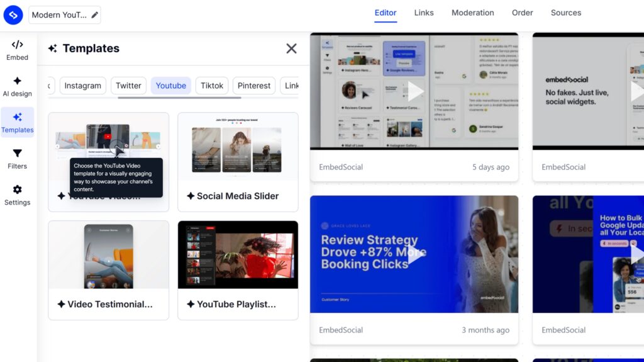This screenshot has height=362, width=644.
Task: Switch to the Links tab
Action: coord(424,13)
